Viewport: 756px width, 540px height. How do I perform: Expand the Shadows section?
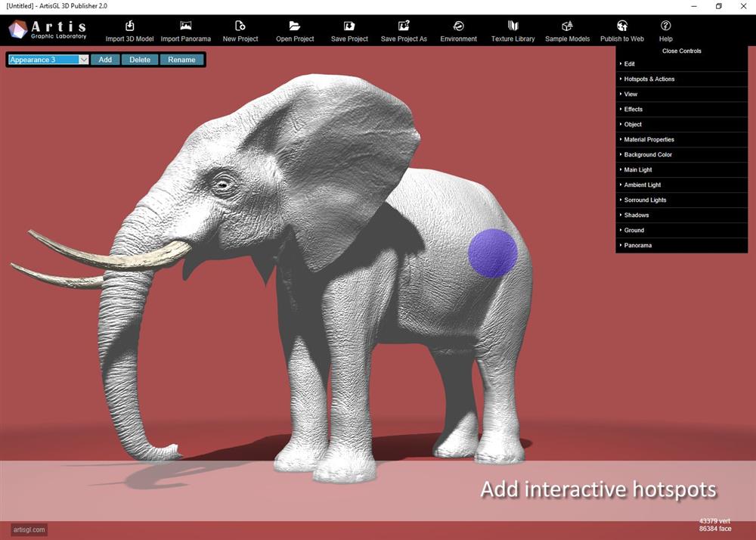coord(682,215)
